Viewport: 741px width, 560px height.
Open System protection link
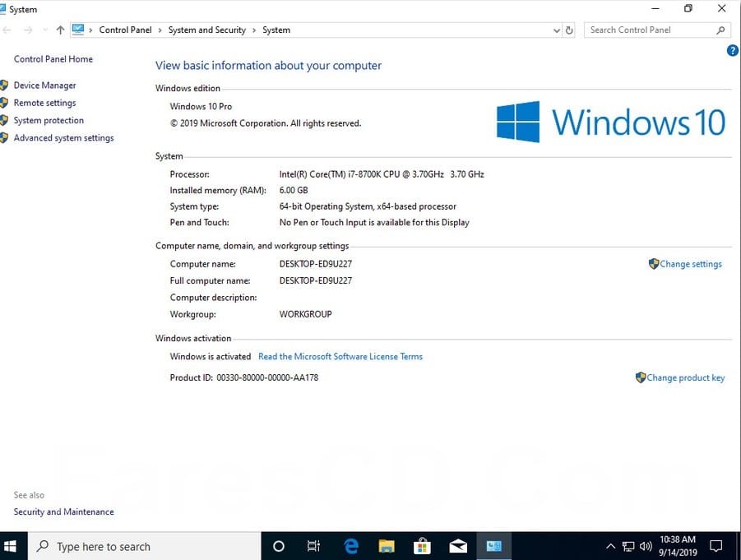(x=49, y=120)
